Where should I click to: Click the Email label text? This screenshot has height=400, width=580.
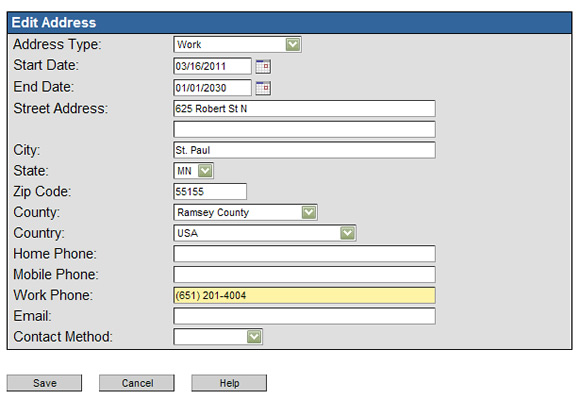click(33, 316)
